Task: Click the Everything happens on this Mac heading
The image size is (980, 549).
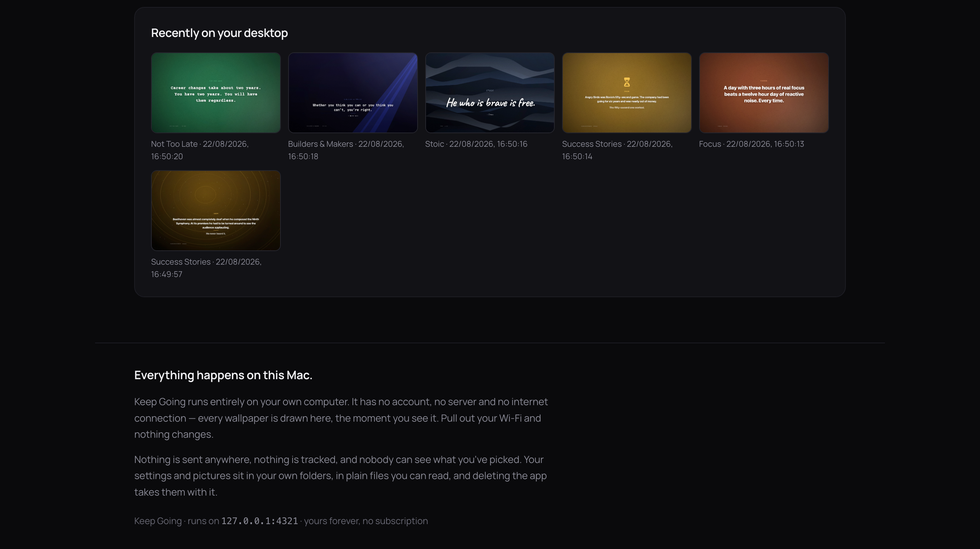Action: 223,375
